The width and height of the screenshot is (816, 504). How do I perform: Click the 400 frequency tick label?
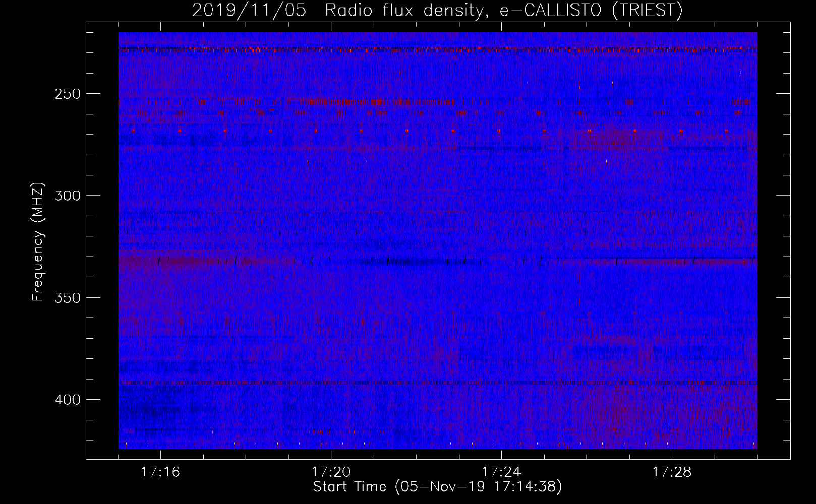[x=68, y=400]
